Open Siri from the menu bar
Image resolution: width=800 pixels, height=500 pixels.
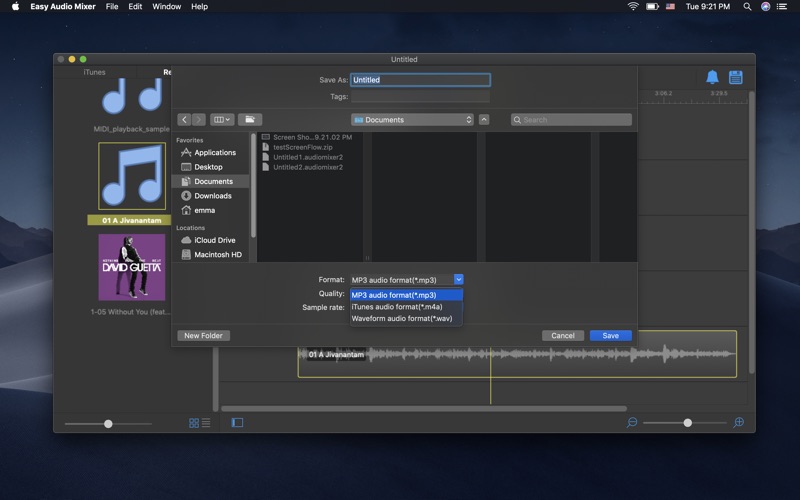tap(765, 7)
